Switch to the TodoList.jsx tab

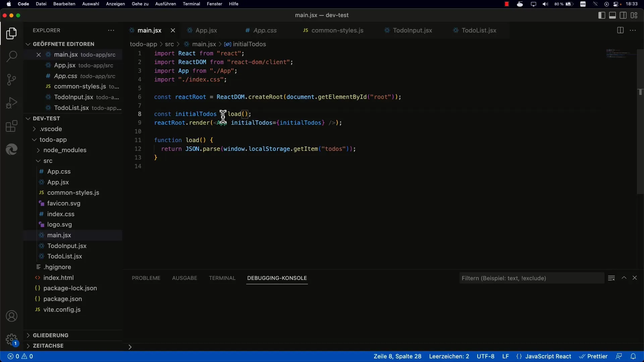(x=479, y=30)
